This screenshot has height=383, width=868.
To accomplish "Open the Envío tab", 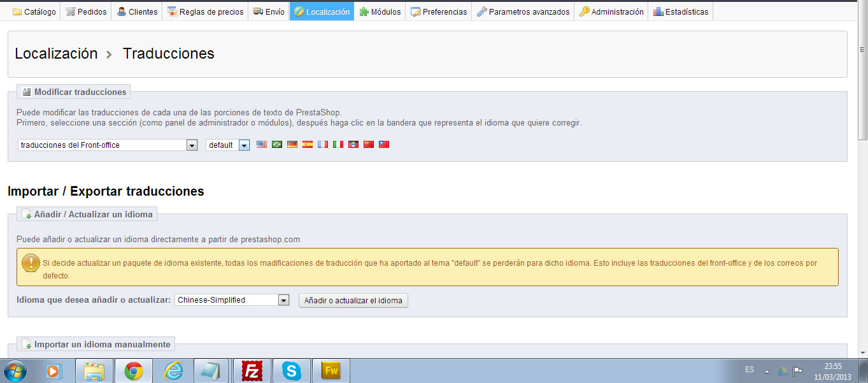I will 269,11.
